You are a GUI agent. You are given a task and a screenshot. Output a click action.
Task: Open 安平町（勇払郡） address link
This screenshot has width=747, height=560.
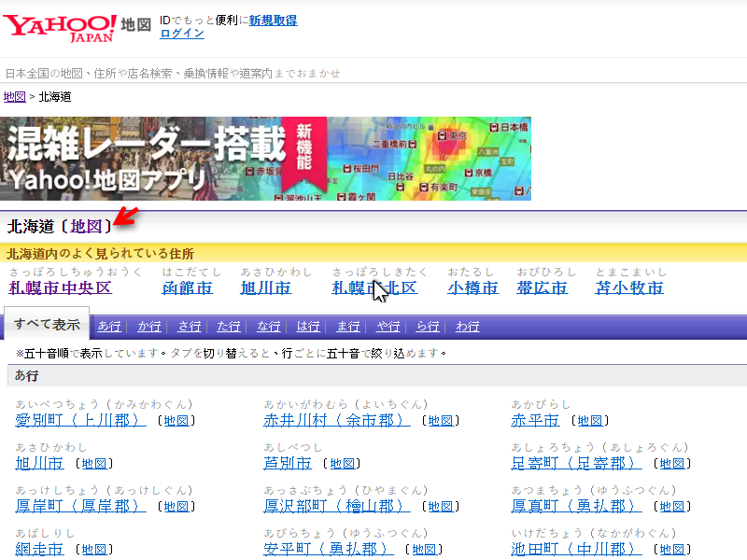(329, 549)
